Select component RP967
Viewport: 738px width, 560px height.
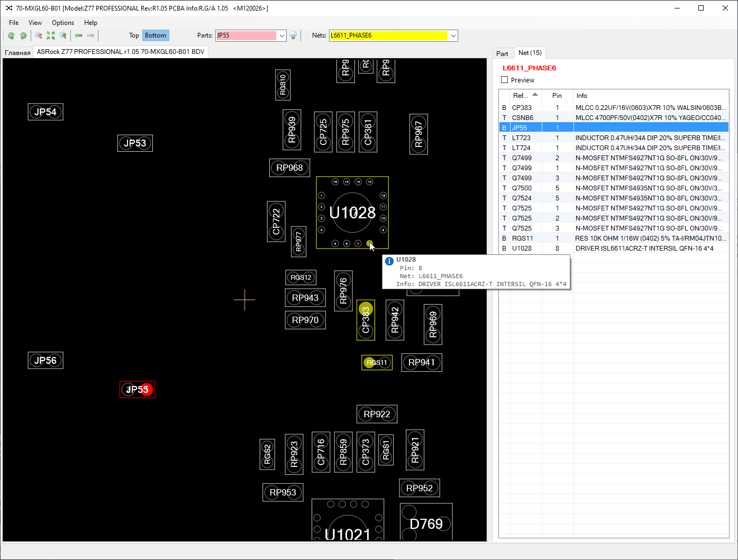(x=418, y=134)
